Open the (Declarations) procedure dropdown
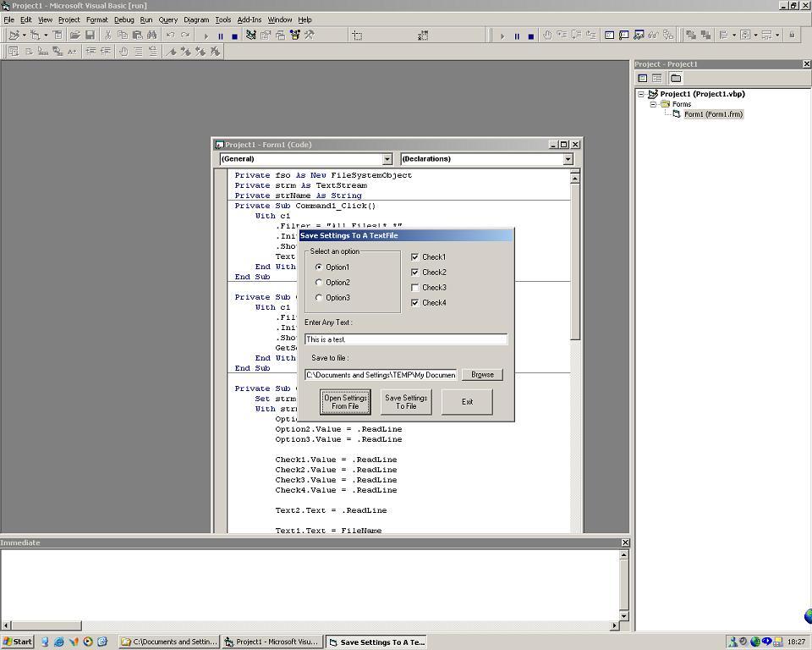The image size is (812, 650). 568,159
